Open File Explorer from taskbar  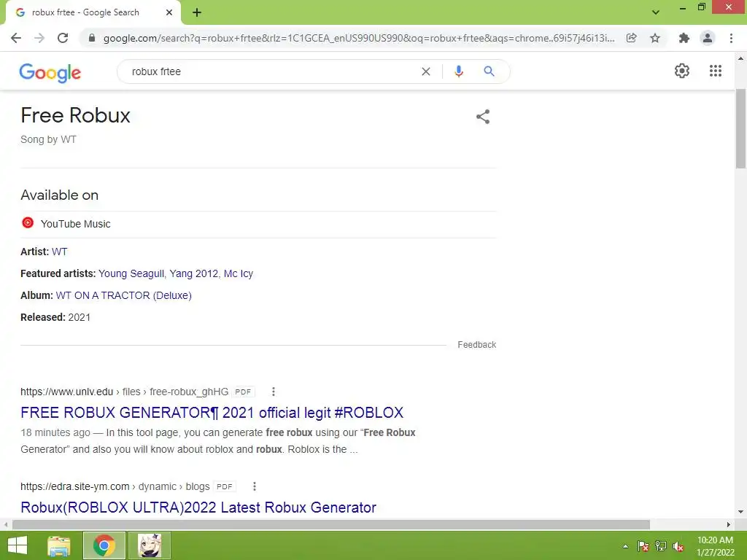pyautogui.click(x=59, y=545)
